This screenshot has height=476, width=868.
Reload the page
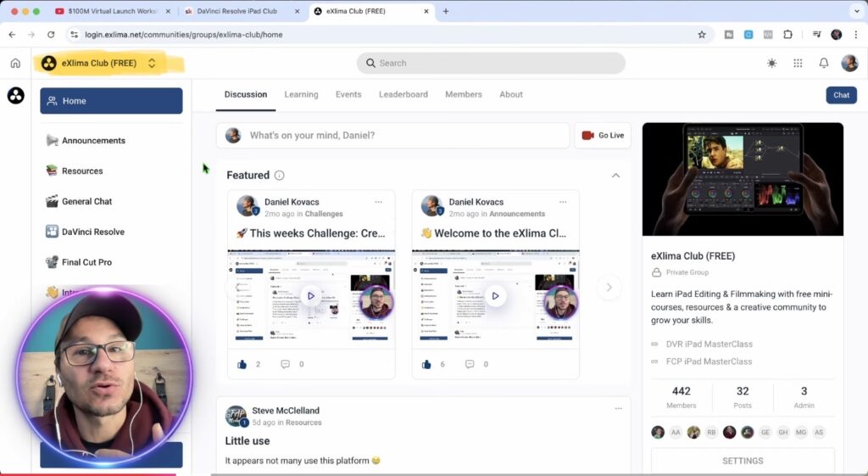point(51,34)
